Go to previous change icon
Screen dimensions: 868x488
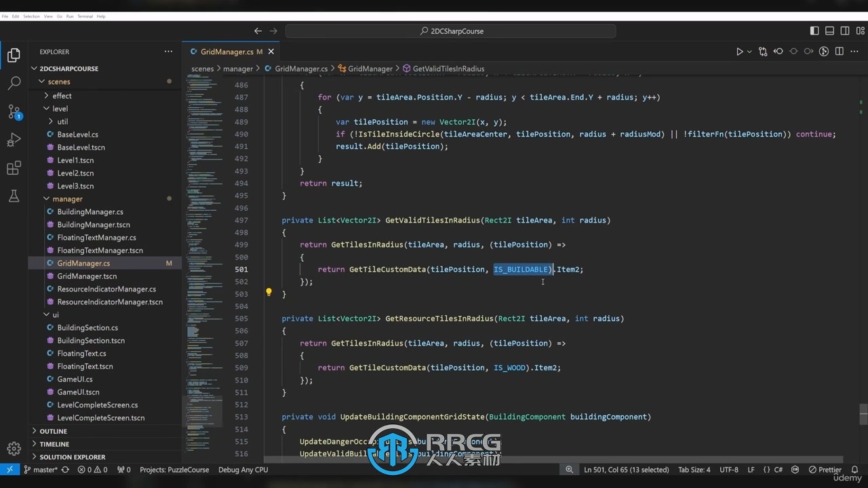778,52
